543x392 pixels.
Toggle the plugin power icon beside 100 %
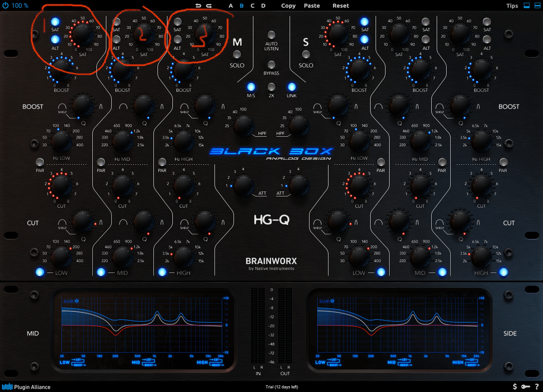(5, 5)
